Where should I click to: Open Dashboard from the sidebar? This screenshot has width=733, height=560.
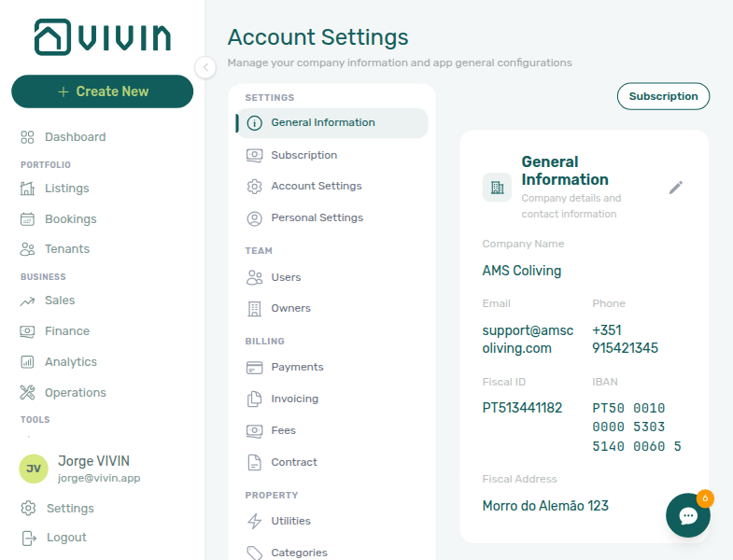(x=76, y=137)
